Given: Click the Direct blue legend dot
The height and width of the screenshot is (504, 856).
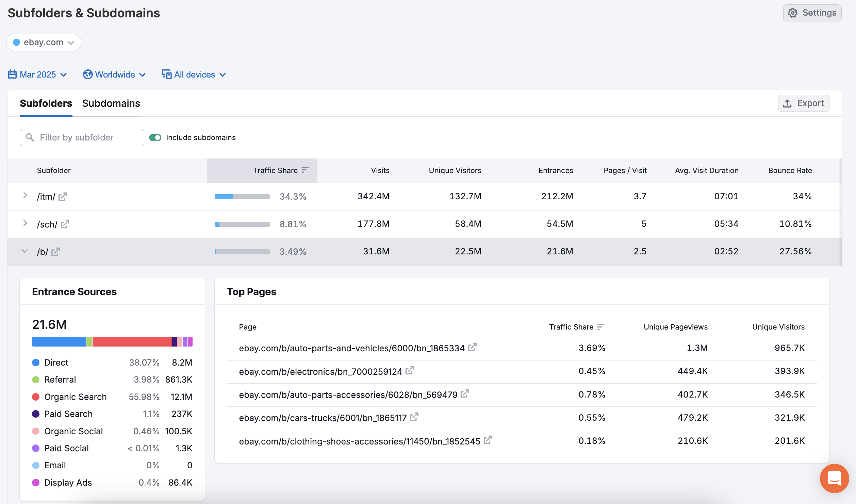Looking at the screenshot, I should (x=36, y=363).
